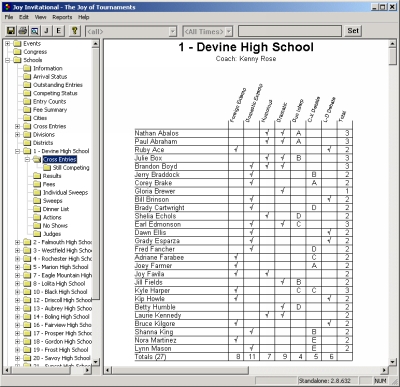
Task: Click the Fee Summary folder icon
Action: click(27, 110)
